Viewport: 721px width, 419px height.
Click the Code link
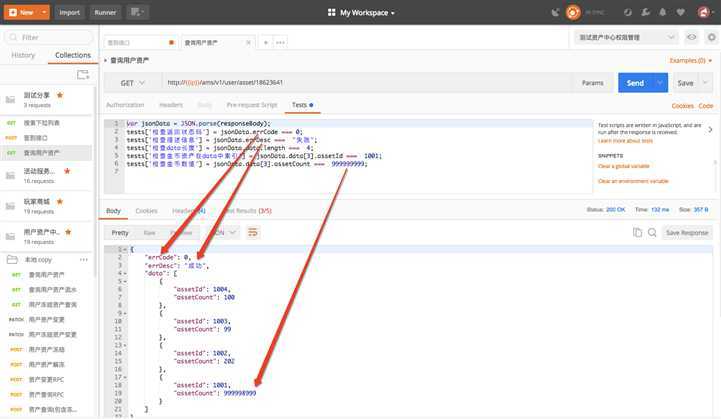[x=706, y=106]
